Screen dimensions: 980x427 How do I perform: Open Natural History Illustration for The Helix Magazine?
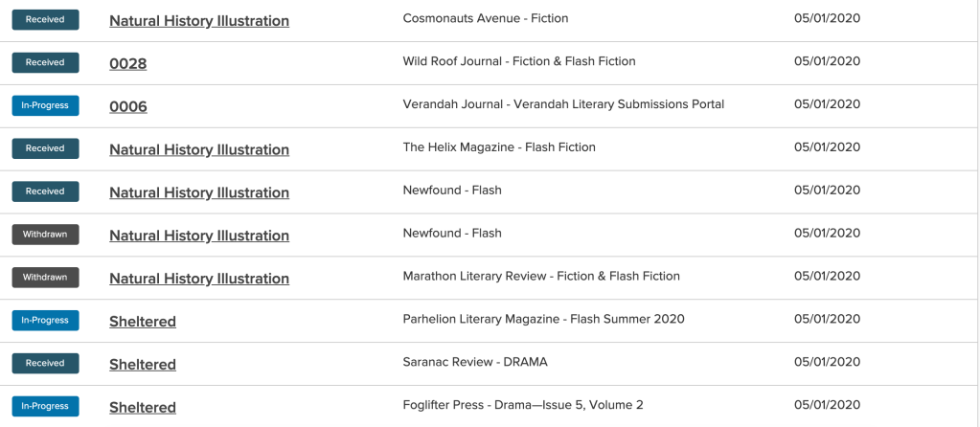[199, 150]
